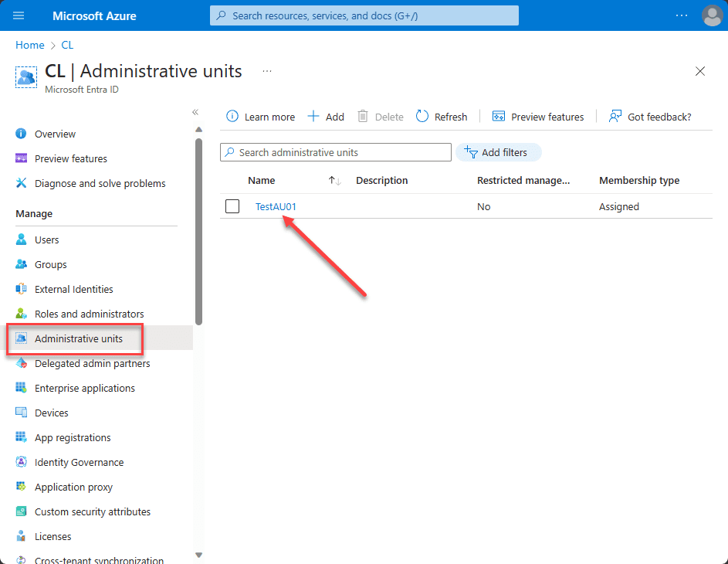The height and width of the screenshot is (564, 728).
Task: Refresh the administrative units list
Action: 442,117
